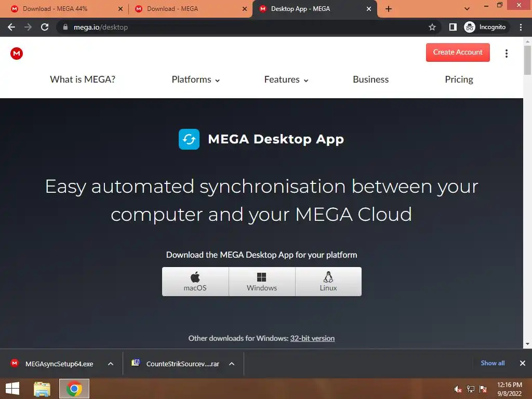Close the downloads bar
The height and width of the screenshot is (399, 532).
pos(523,363)
